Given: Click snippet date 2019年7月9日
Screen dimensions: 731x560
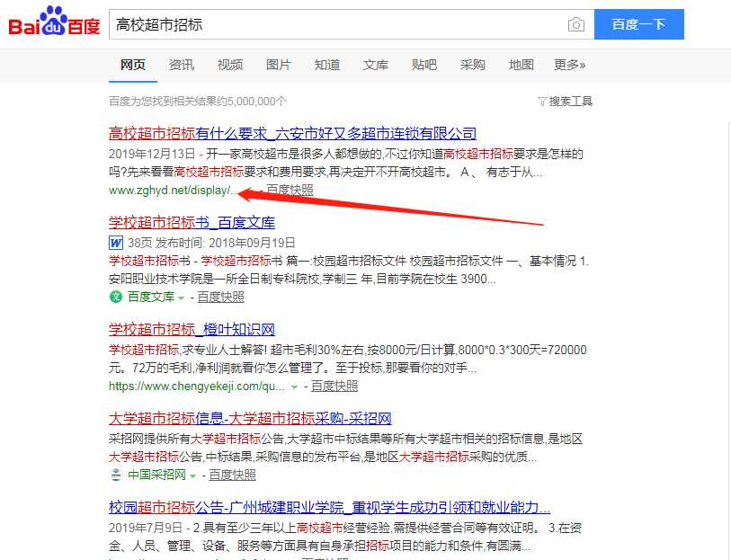Looking at the screenshot, I should (146, 528).
